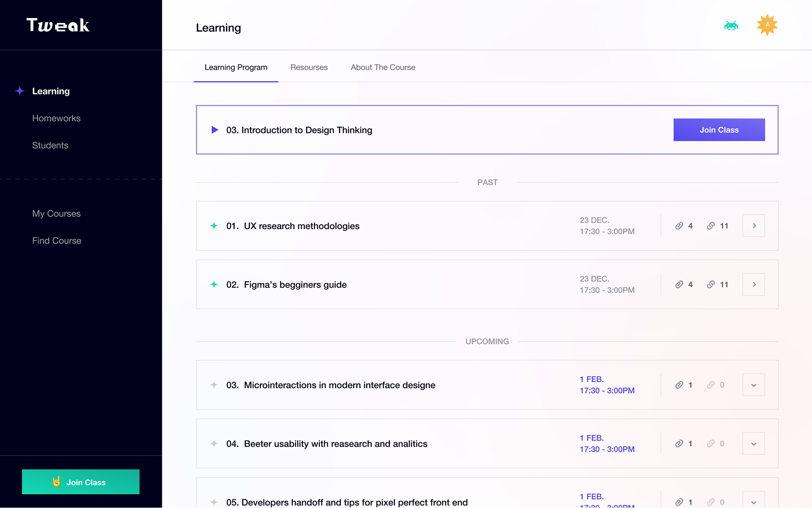Click 23 DEC. date of Figma's guide row
The height and width of the screenshot is (508, 812).
click(x=595, y=279)
